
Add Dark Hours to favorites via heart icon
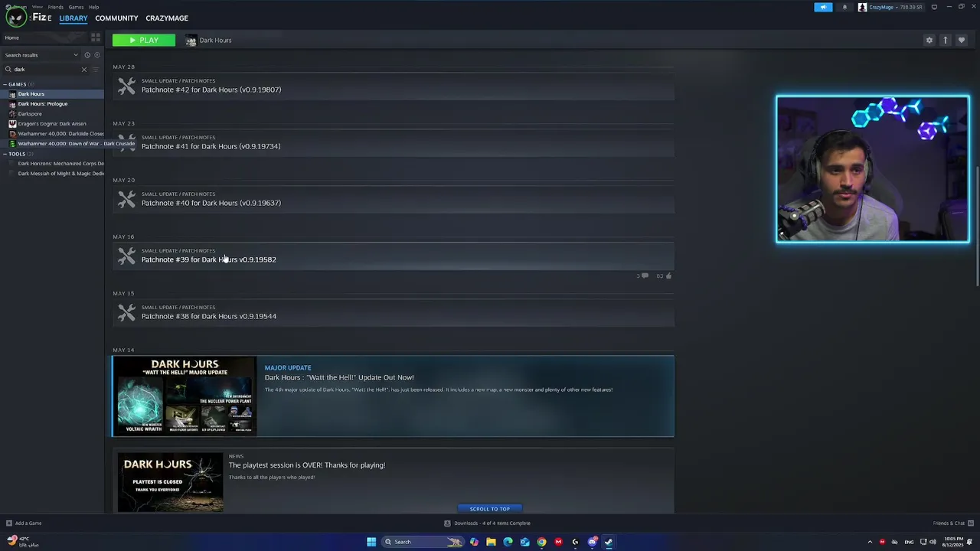(962, 40)
